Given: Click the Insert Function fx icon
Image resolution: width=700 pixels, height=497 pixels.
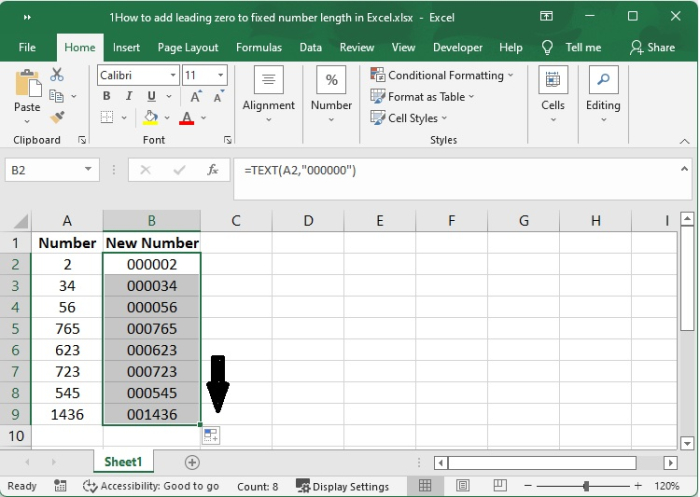Looking at the screenshot, I should coord(212,170).
